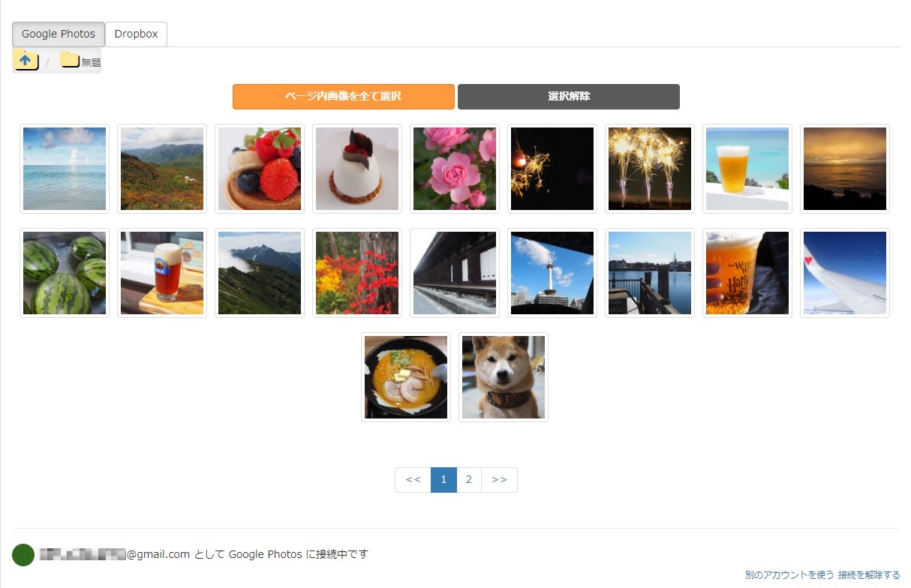This screenshot has height=588, width=911.
Task: Switch to the Dropbox tab
Action: coord(136,34)
